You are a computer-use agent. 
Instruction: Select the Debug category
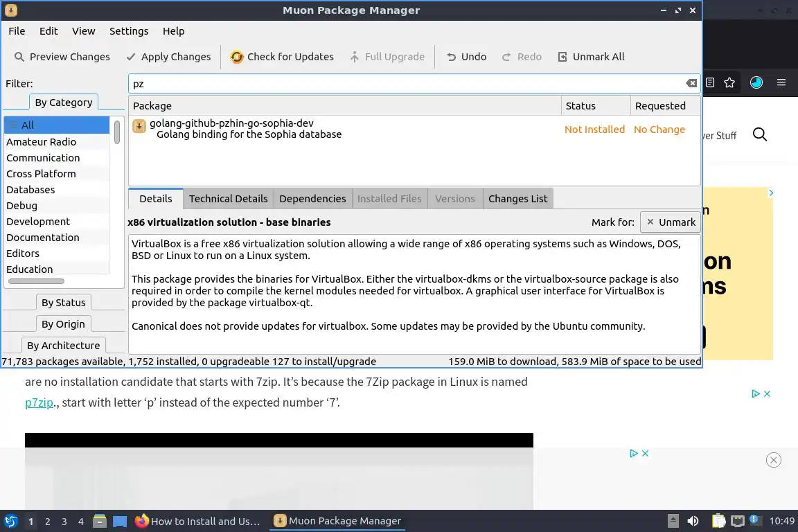click(x=57, y=205)
